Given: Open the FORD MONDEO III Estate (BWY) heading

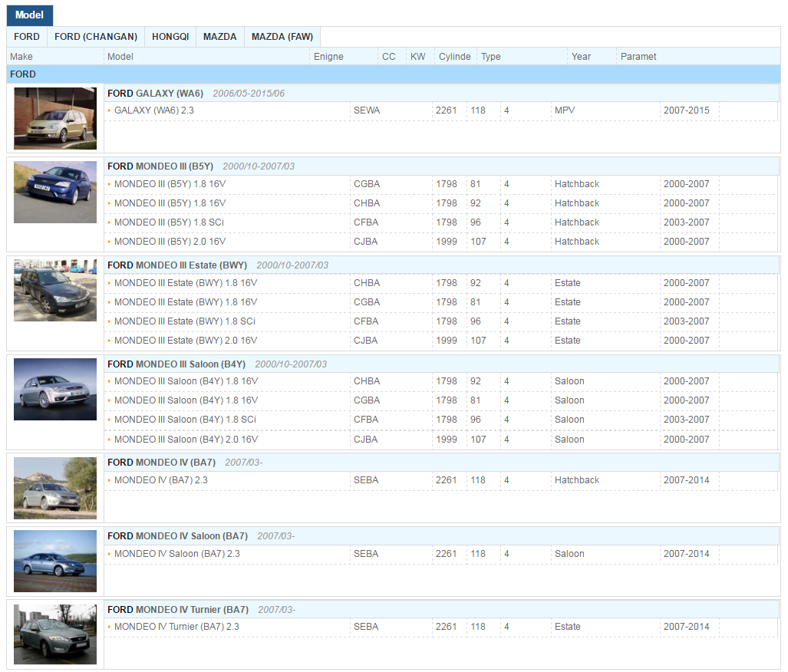Looking at the screenshot, I should point(177,265).
